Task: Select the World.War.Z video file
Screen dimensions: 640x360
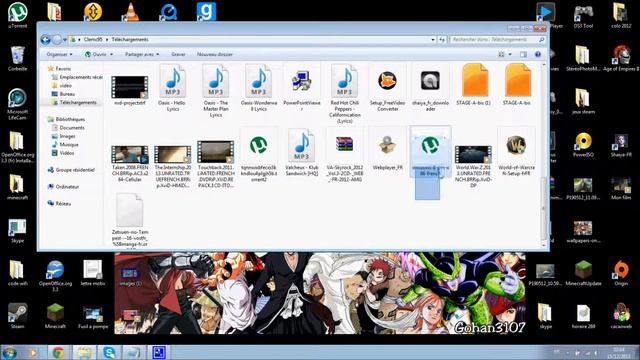Action: (x=473, y=167)
